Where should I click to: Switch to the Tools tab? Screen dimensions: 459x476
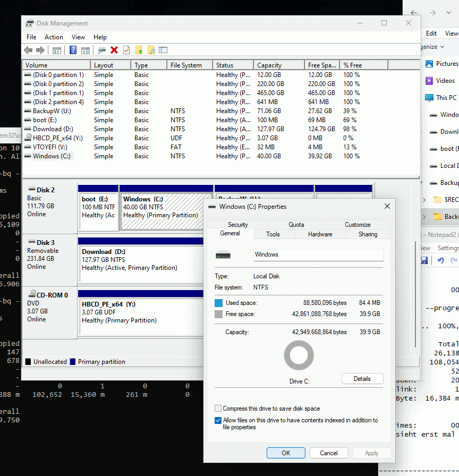pos(273,234)
